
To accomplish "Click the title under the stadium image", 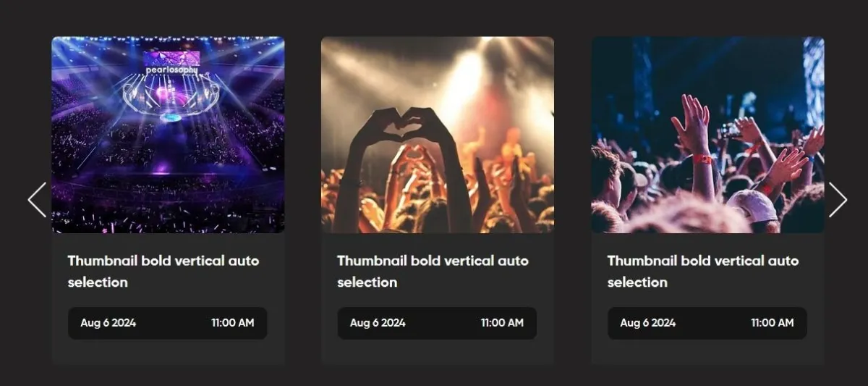I will pyautogui.click(x=163, y=271).
